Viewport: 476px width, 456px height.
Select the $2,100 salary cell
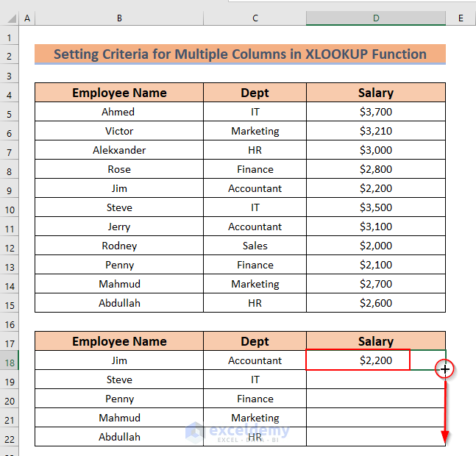[376, 265]
